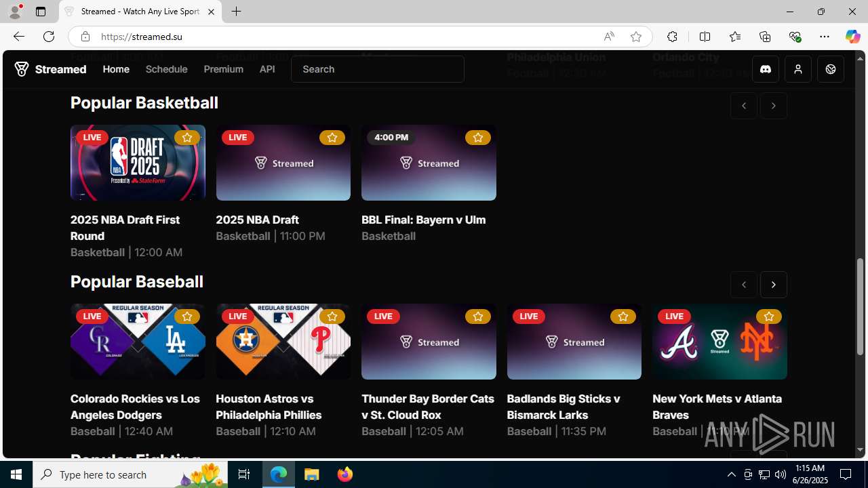Open File Explorer from taskbar
Screen dimensions: 868x488
(x=312, y=474)
